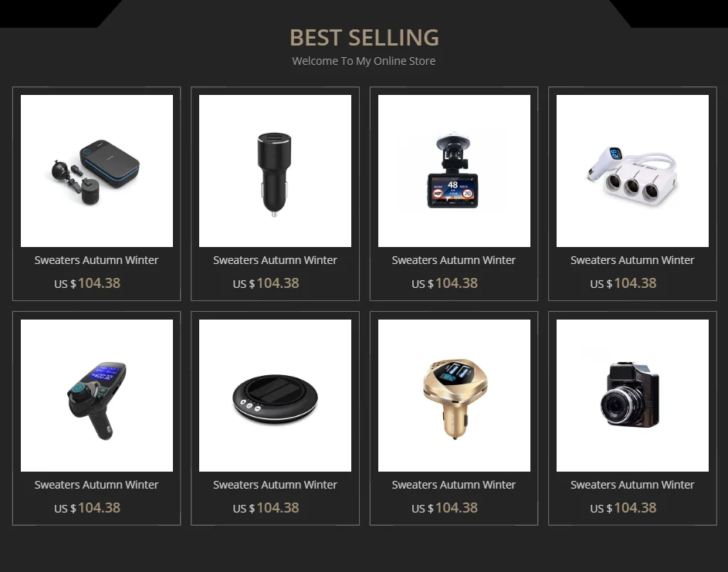Click title under black USB car charger
Image resolution: width=728 pixels, height=572 pixels.
[275, 260]
